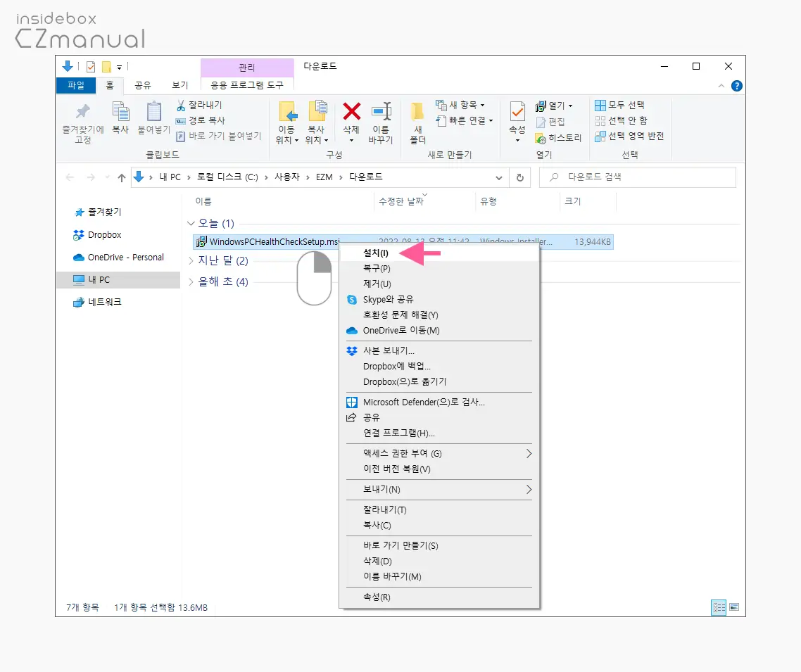This screenshot has width=801, height=672.
Task: Switch to the Home (홈) ribbon tab
Action: pos(110,85)
